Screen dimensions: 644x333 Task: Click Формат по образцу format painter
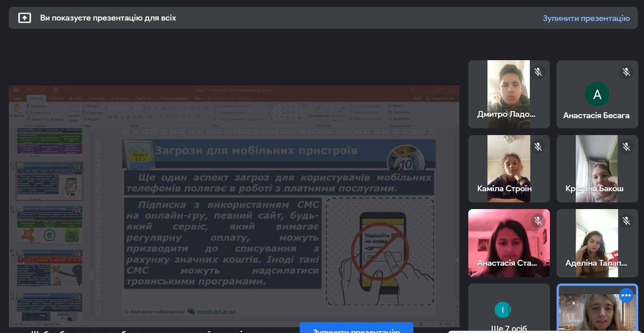[44, 119]
